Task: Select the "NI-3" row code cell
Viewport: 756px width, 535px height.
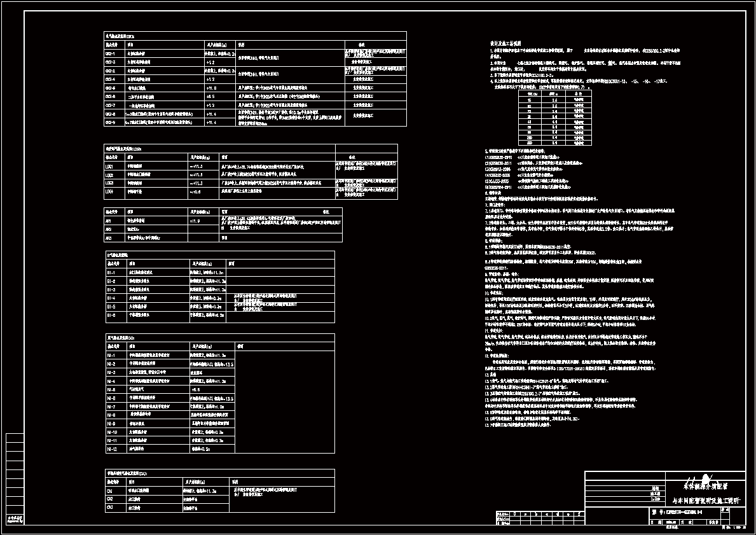Action: (x=116, y=372)
